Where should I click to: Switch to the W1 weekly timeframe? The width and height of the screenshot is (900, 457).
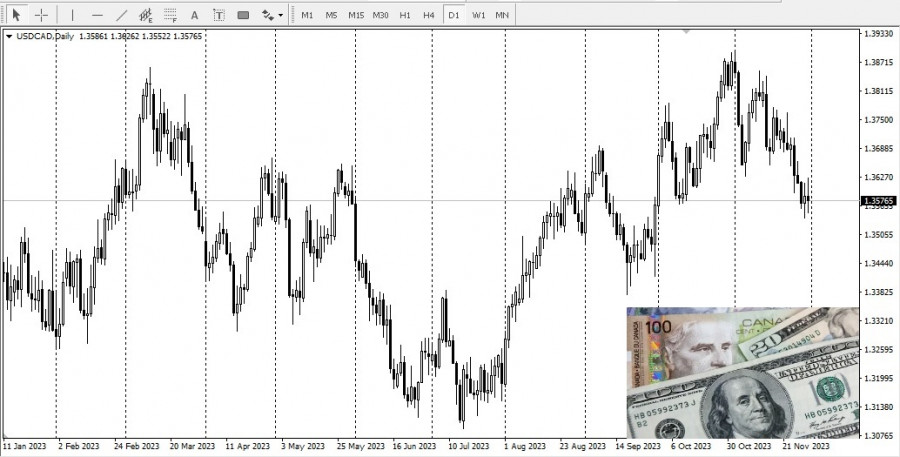coord(478,15)
